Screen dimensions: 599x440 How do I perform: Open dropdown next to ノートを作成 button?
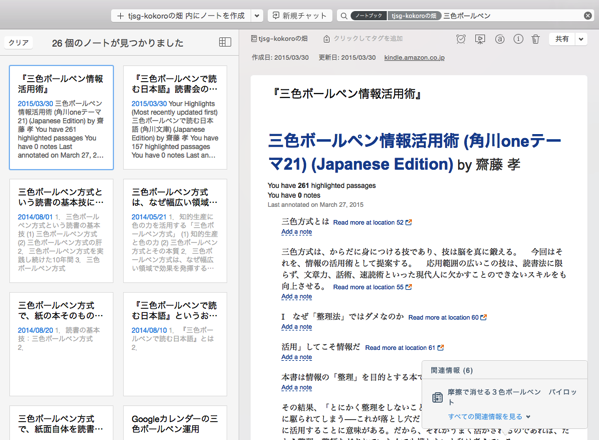point(257,16)
